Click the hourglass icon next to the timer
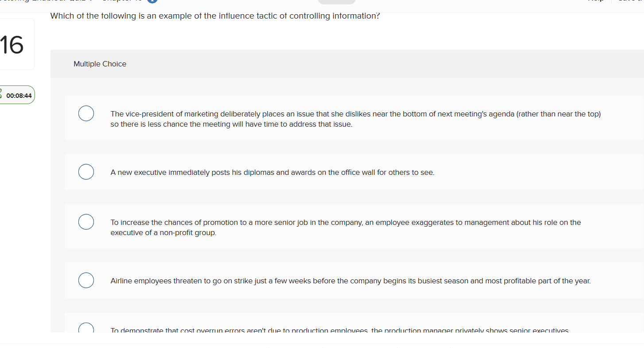644x348 pixels. pos(1,95)
